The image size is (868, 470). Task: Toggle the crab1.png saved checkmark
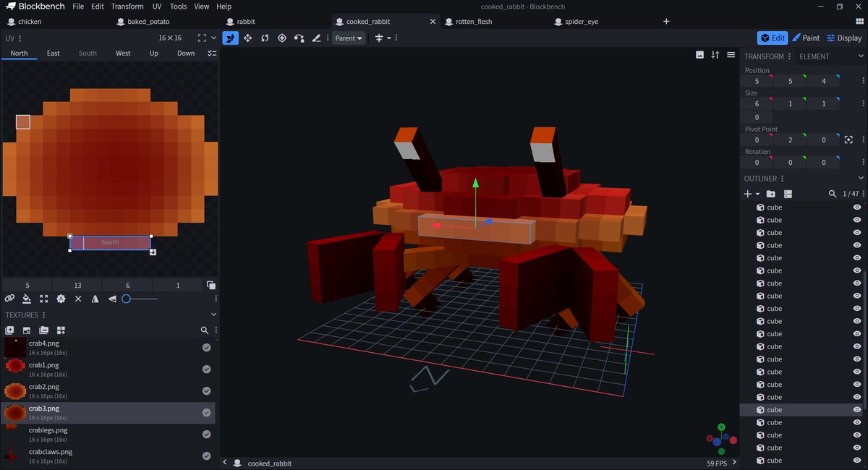click(206, 369)
